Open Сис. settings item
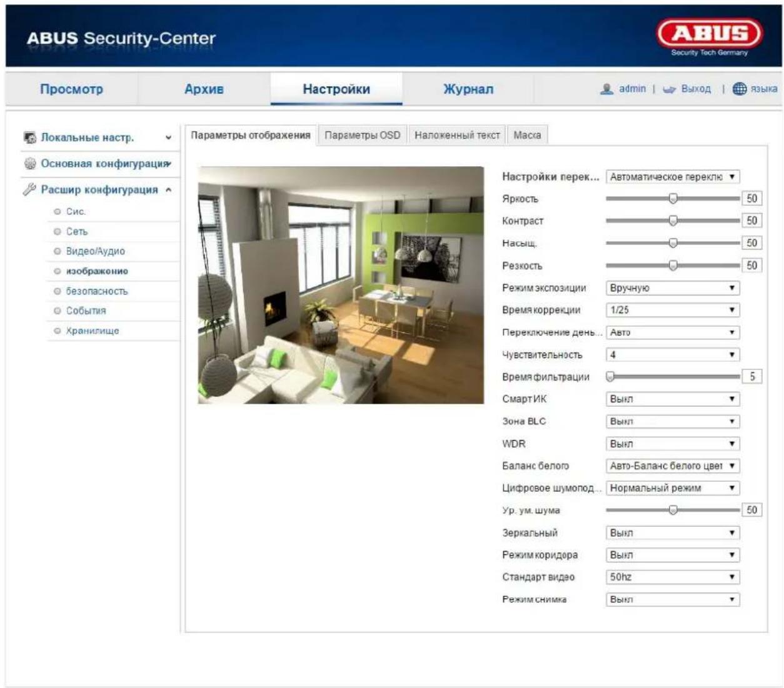Image resolution: width=784 pixels, height=688 pixels. point(76,211)
